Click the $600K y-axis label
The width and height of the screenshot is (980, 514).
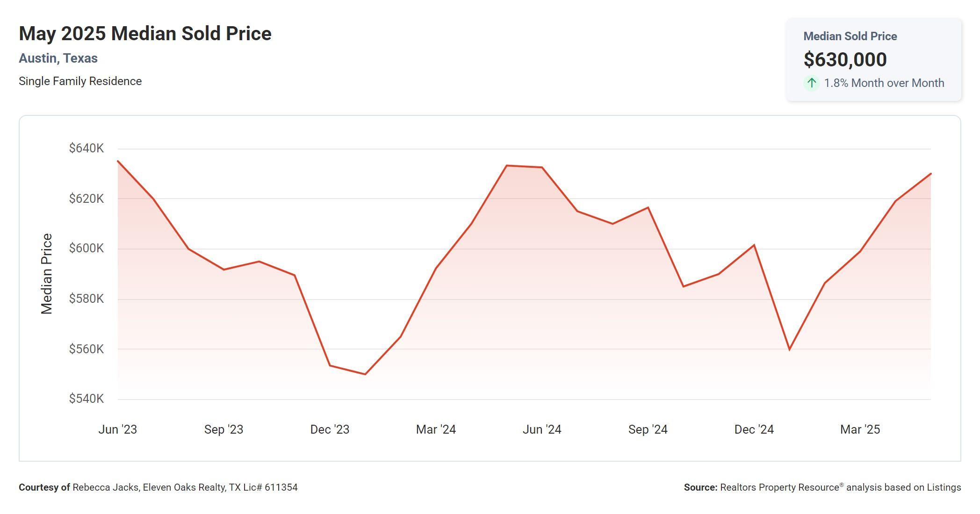coord(86,248)
